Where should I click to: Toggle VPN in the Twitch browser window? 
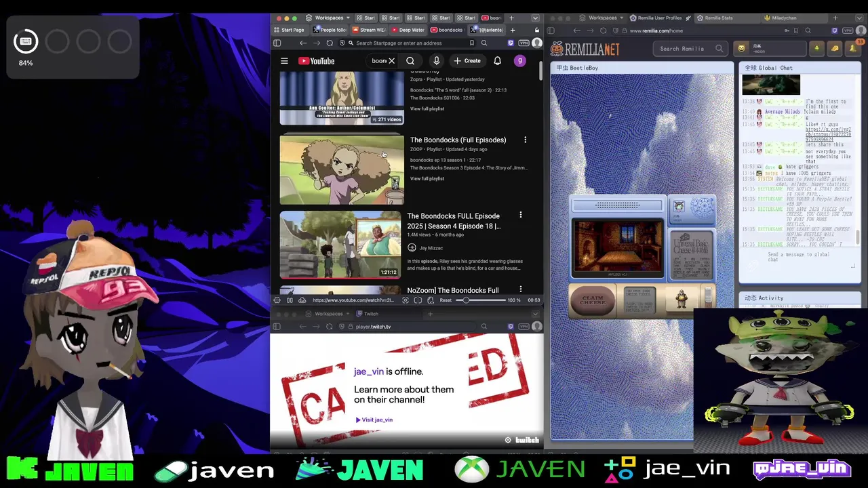[524, 327]
